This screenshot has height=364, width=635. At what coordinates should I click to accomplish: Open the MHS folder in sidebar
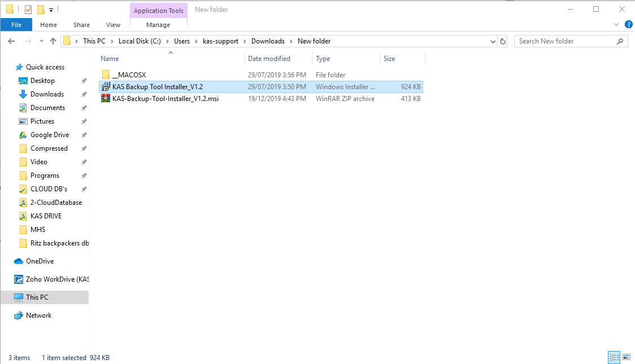coord(38,230)
